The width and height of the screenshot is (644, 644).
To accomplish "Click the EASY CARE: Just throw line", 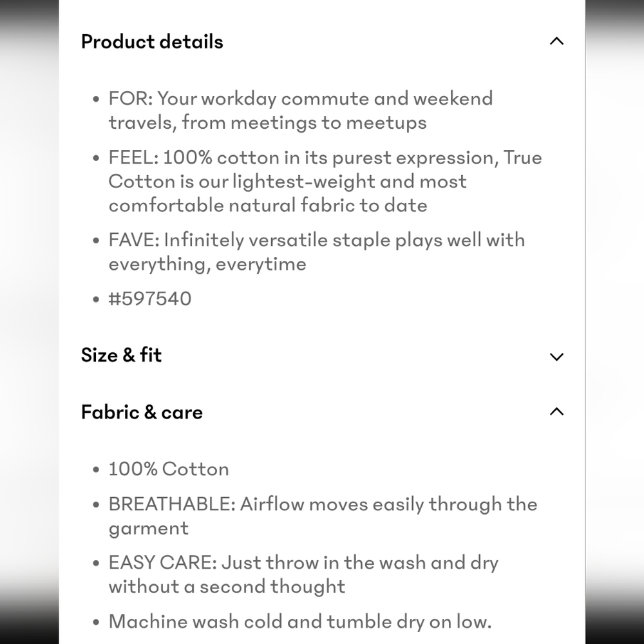I will pos(303,563).
